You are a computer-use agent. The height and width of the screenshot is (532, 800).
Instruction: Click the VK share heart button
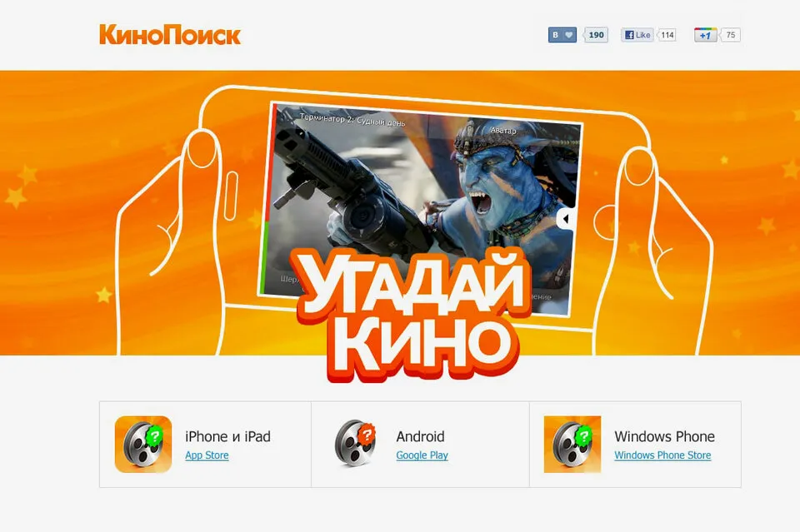click(562, 35)
